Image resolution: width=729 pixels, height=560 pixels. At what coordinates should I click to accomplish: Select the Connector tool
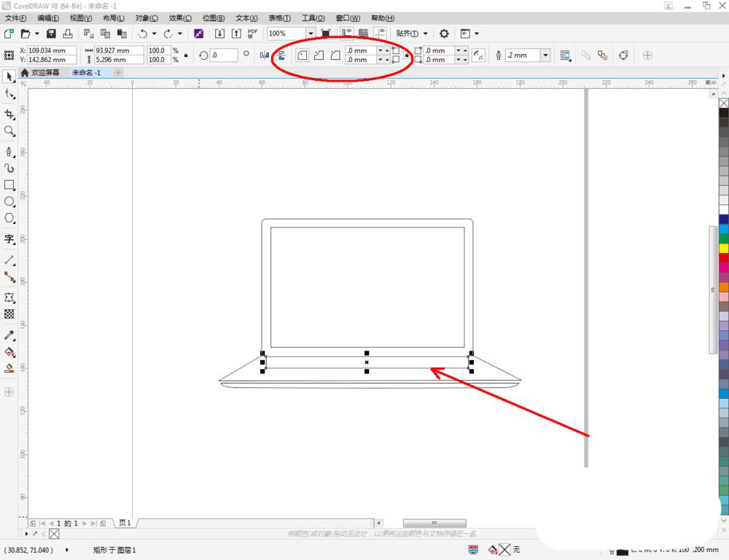9,277
